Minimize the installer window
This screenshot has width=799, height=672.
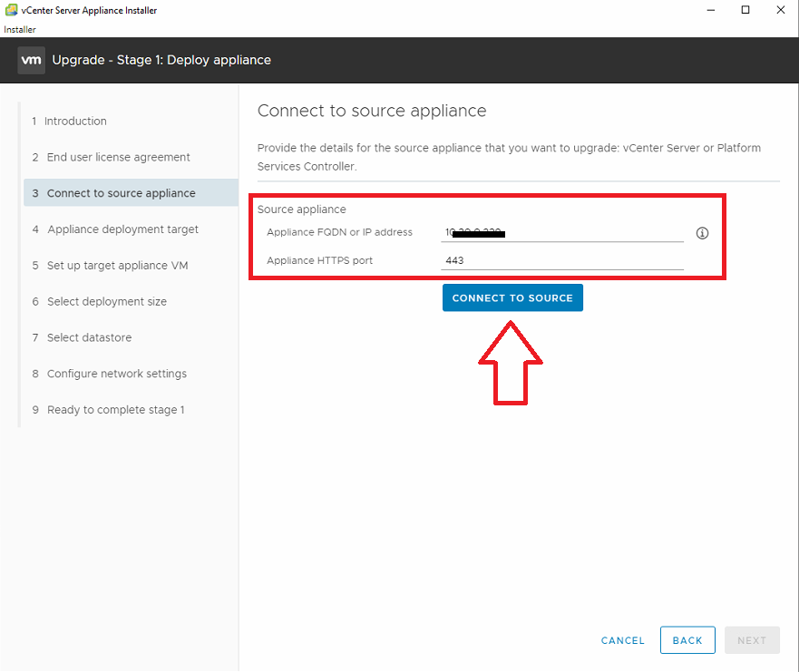click(x=711, y=10)
